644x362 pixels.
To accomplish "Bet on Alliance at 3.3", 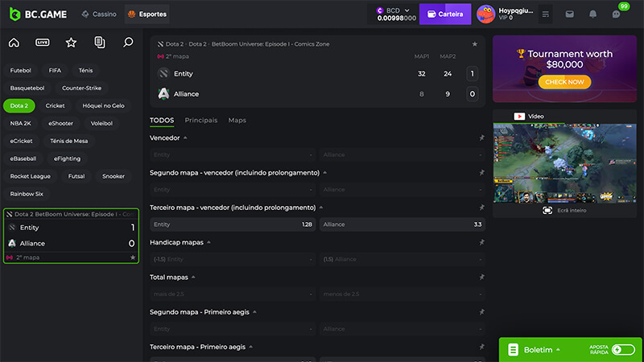I will (x=402, y=224).
